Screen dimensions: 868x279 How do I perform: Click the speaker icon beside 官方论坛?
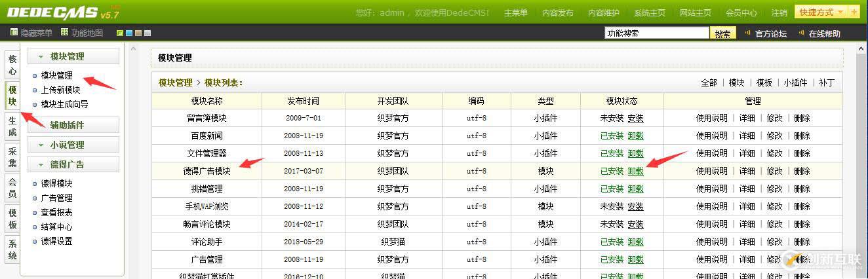coord(748,33)
